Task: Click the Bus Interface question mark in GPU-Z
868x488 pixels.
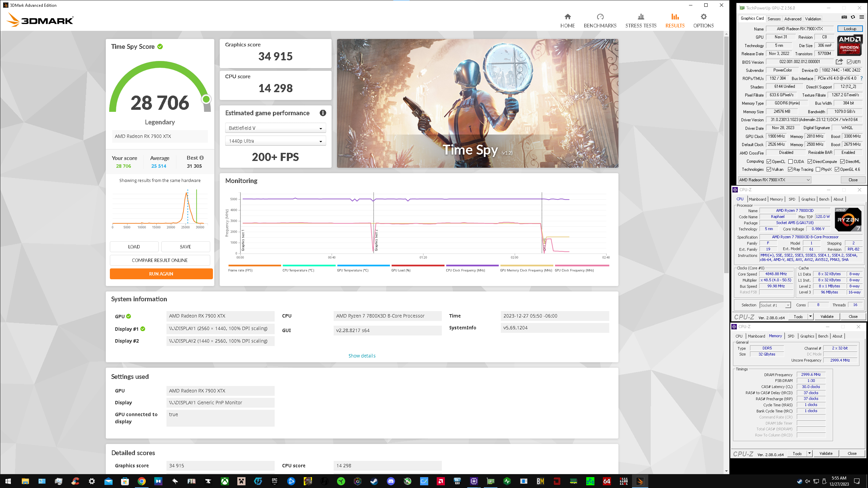Action: tap(862, 78)
